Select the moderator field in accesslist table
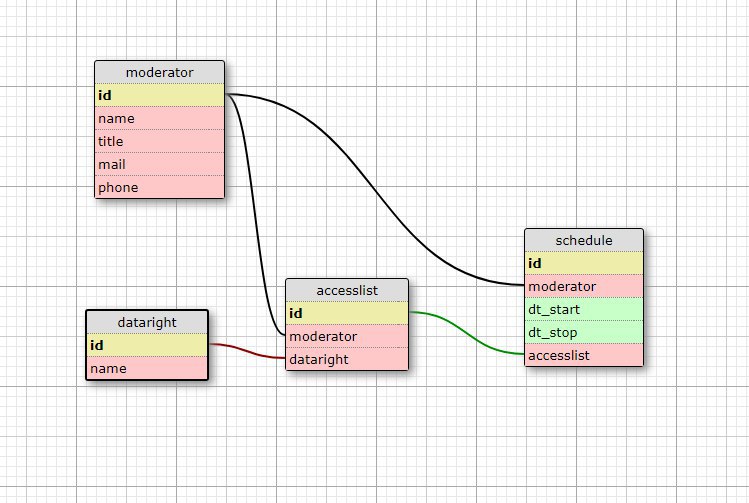749x503 pixels. coord(347,336)
